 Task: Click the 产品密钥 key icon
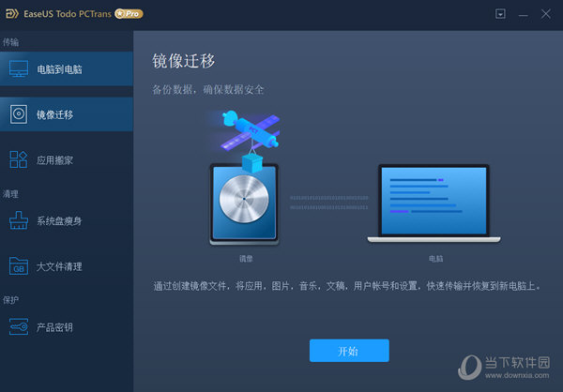click(19, 326)
